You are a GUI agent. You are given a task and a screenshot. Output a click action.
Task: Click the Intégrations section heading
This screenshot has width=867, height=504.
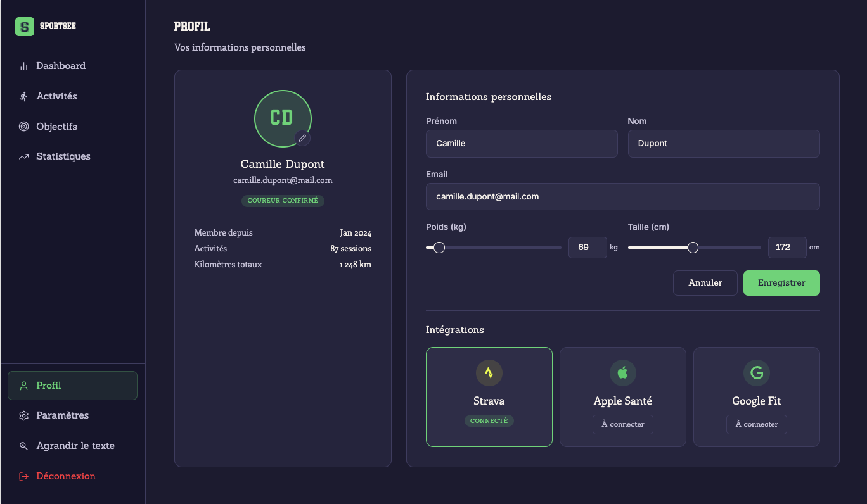455,330
